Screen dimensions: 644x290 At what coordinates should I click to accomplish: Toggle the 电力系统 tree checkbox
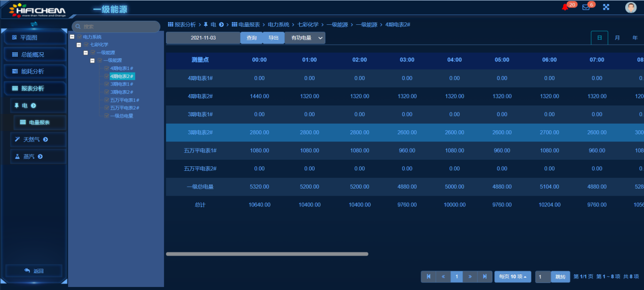[x=79, y=37]
